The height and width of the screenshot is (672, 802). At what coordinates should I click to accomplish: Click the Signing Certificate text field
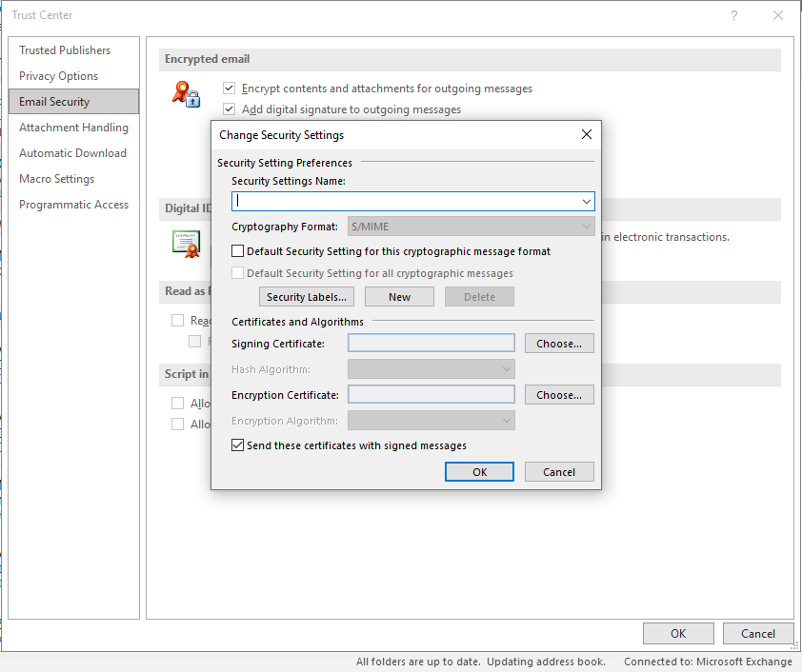point(431,343)
